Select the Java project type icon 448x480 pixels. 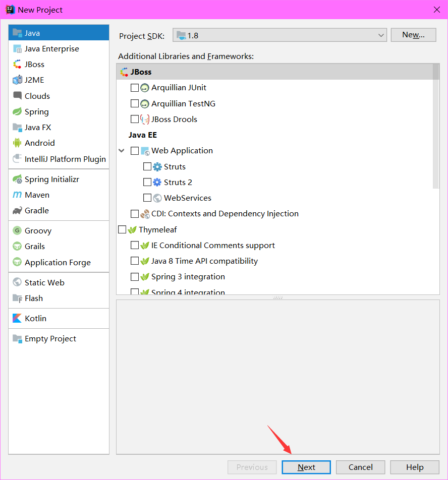17,33
